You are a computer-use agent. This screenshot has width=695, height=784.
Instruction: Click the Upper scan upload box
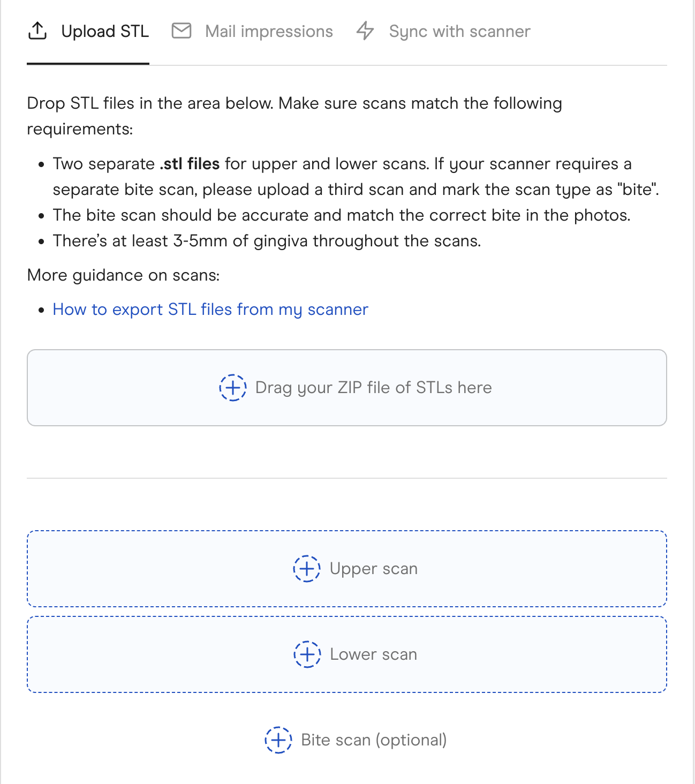click(x=347, y=569)
